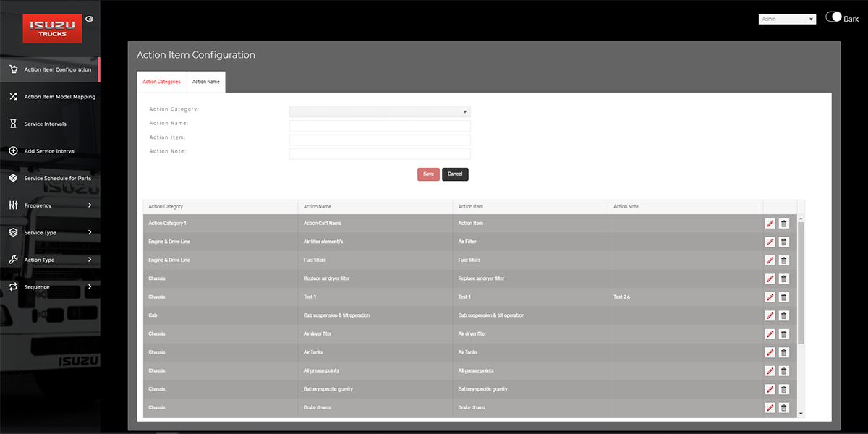Delete the Fuel filters row

click(783, 260)
